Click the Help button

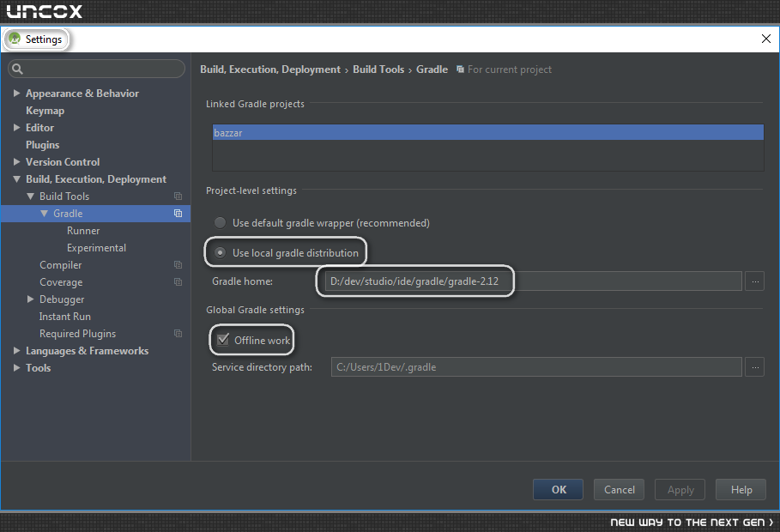[741, 490]
